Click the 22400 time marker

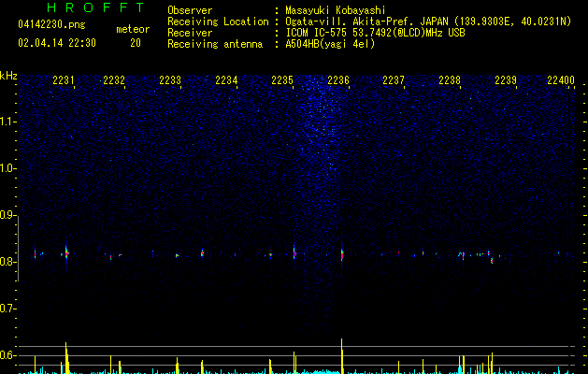coord(561,80)
